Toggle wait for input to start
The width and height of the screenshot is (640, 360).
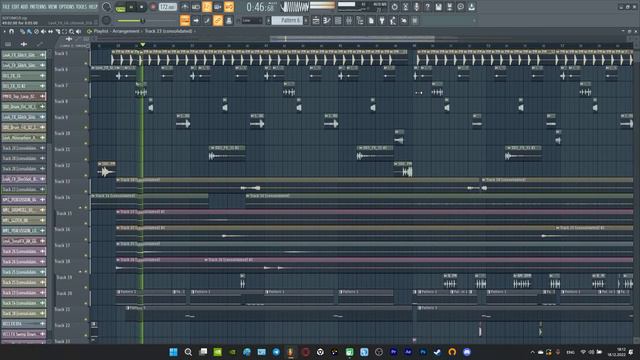(196, 7)
